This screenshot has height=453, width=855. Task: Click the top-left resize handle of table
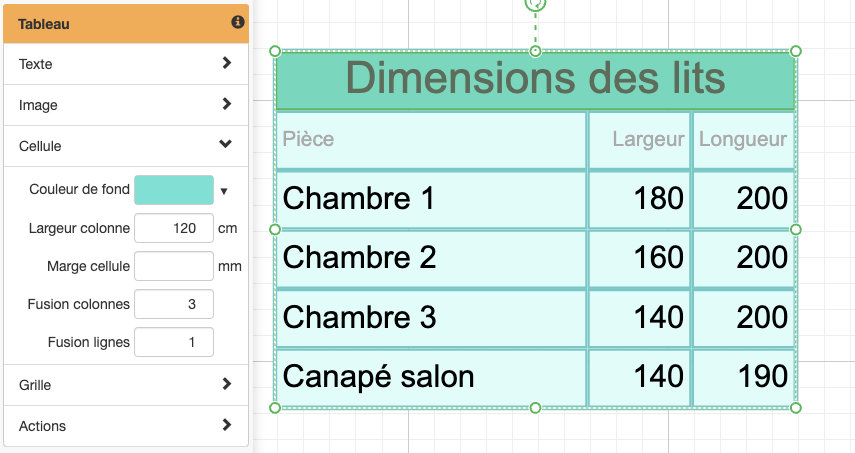(275, 51)
